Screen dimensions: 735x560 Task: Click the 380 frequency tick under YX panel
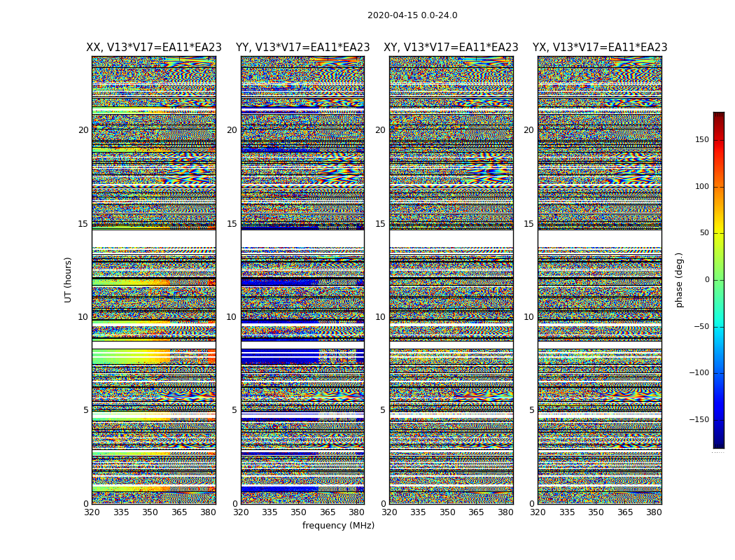point(654,512)
